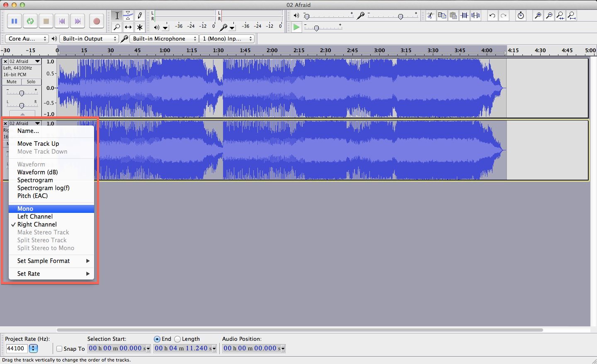597x364 pixels.
Task: Select Name... to rename the track
Action: pos(28,130)
